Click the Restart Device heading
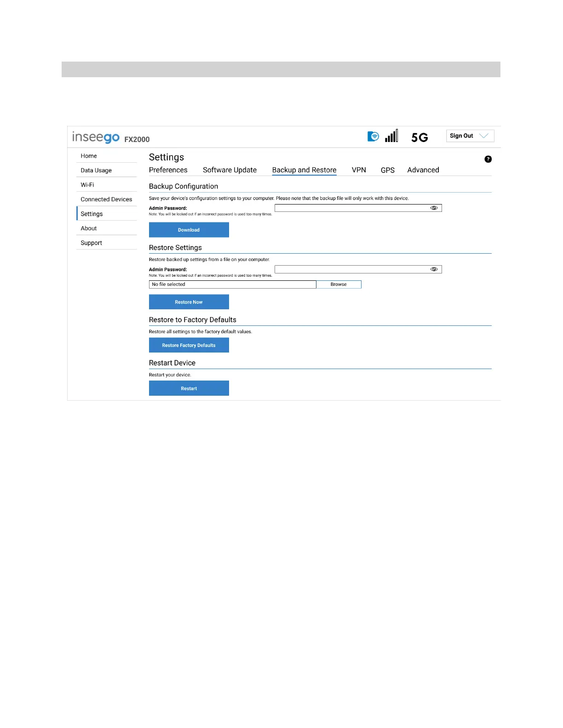 pyautogui.click(x=172, y=363)
